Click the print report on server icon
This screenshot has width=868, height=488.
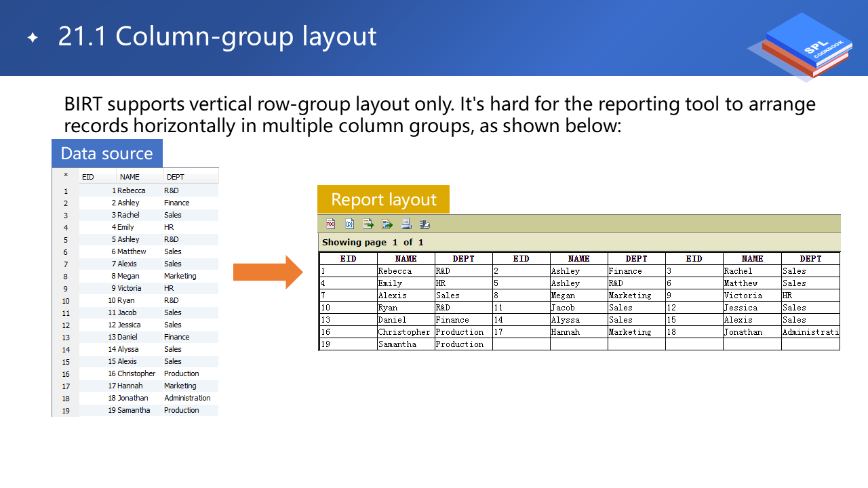(x=425, y=224)
